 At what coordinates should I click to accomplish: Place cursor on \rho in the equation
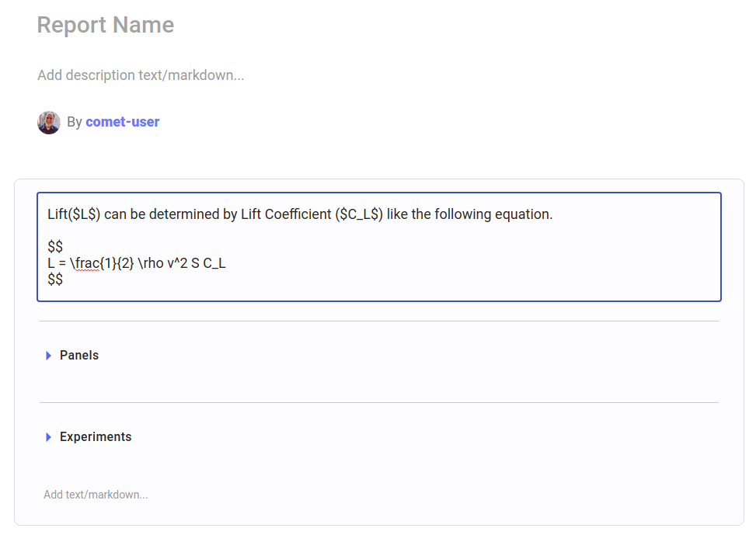click(151, 263)
